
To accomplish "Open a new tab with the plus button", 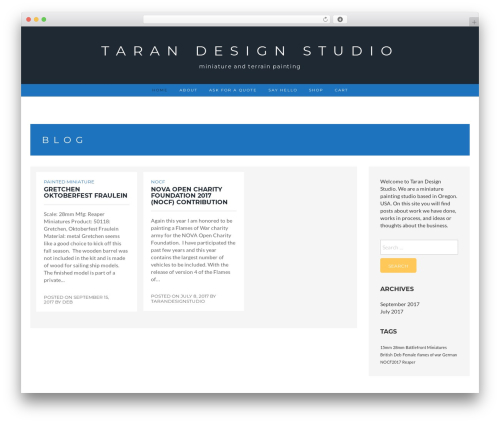I will tap(474, 22).
